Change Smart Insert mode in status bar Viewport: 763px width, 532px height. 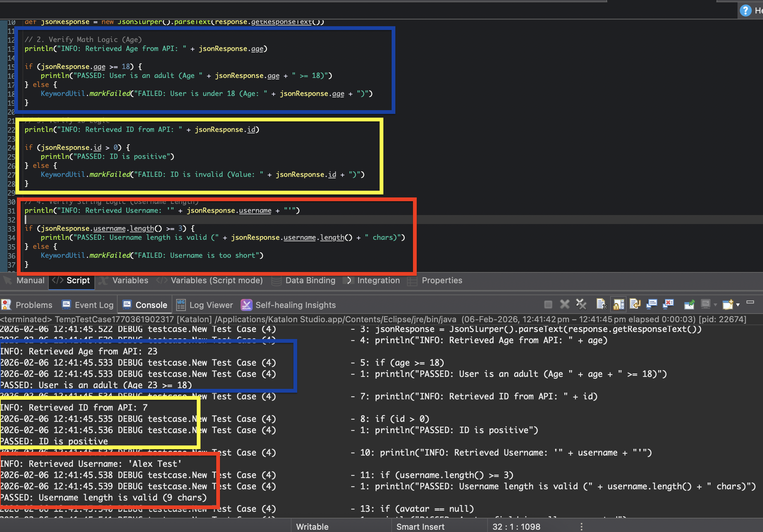(x=420, y=526)
